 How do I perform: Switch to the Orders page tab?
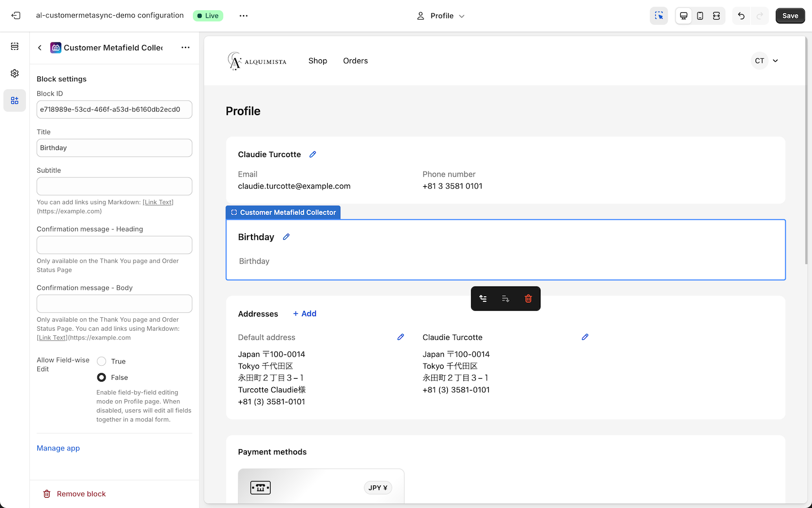pyautogui.click(x=355, y=60)
